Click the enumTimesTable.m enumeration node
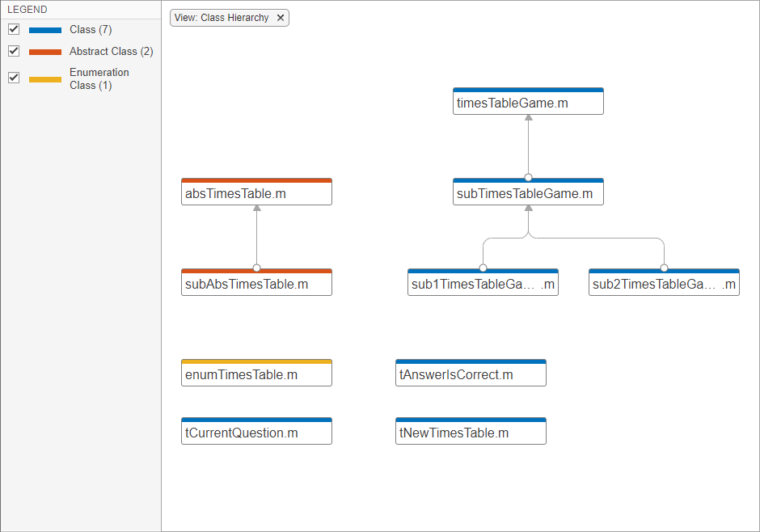 click(256, 374)
